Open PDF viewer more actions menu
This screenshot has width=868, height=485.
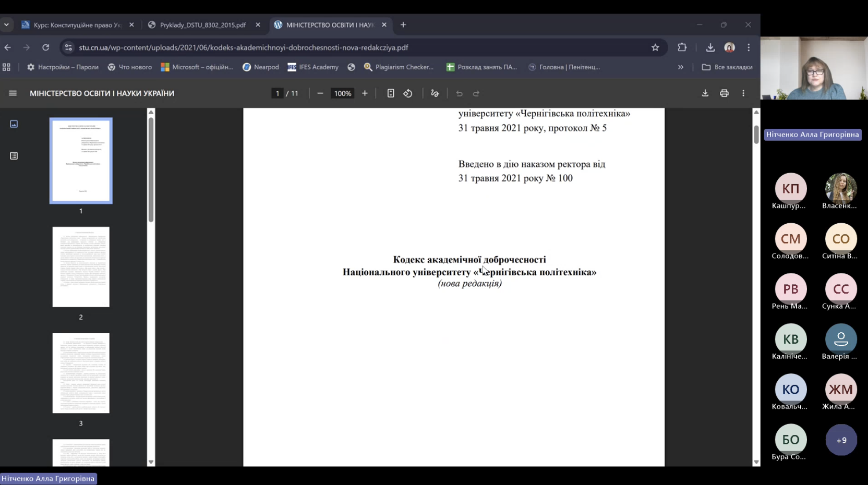coord(743,93)
